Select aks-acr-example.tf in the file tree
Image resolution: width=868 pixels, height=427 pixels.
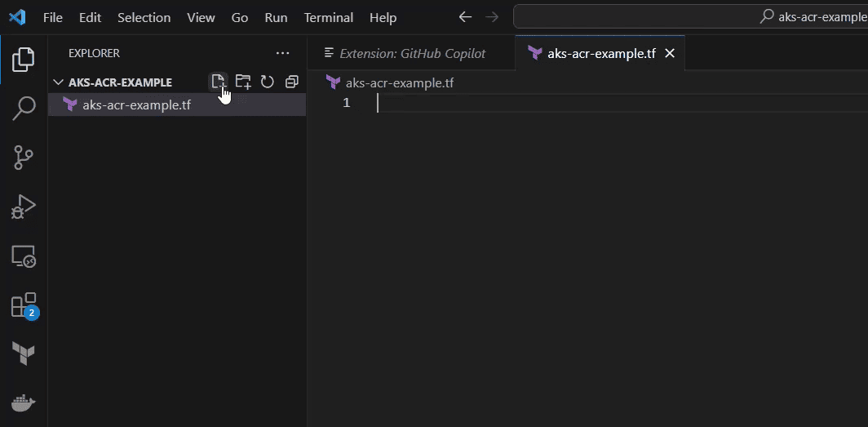tap(136, 105)
